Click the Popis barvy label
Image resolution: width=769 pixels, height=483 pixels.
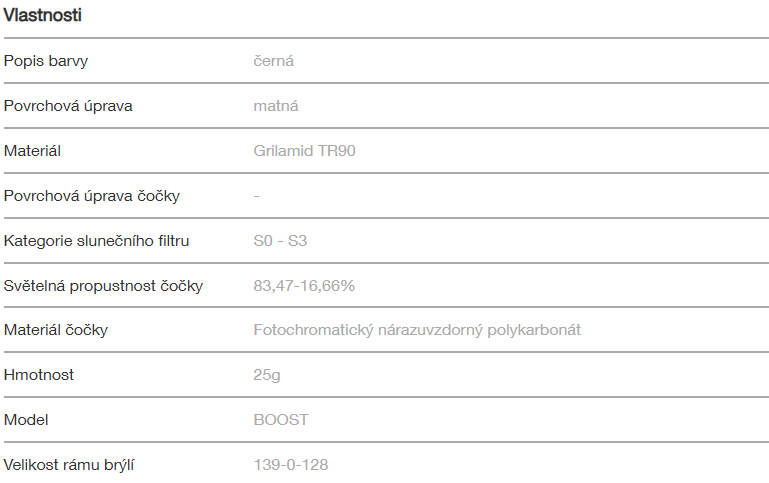(46, 61)
